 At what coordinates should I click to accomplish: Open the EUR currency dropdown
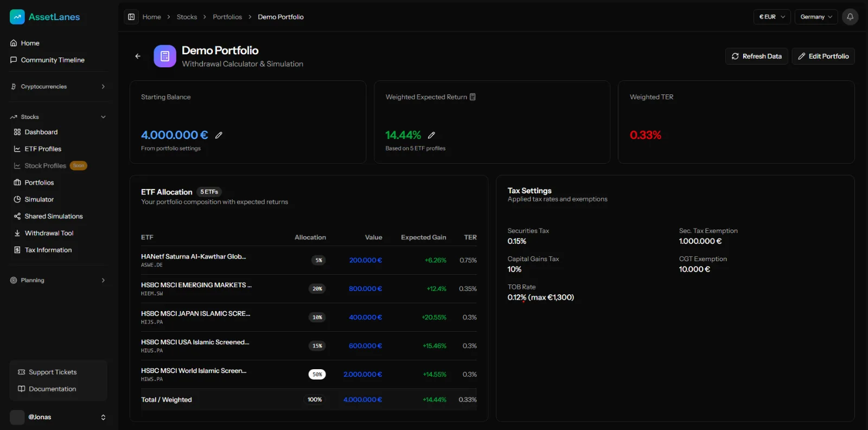coord(772,17)
